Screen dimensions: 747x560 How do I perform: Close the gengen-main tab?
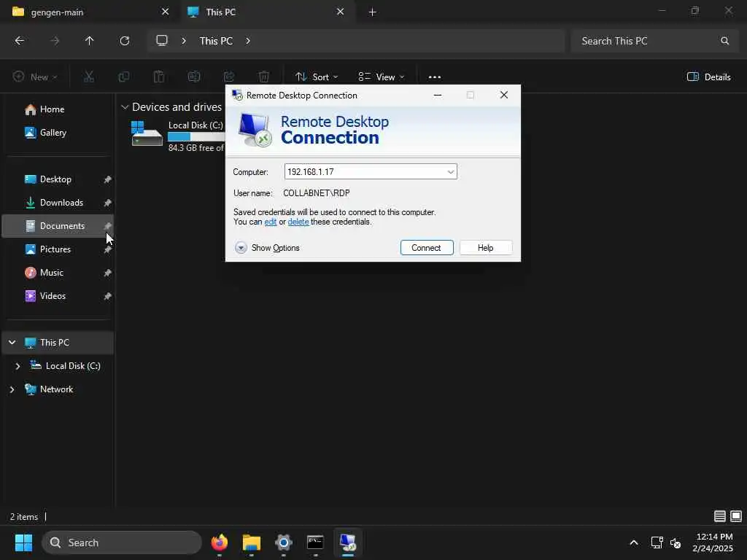pyautogui.click(x=166, y=12)
